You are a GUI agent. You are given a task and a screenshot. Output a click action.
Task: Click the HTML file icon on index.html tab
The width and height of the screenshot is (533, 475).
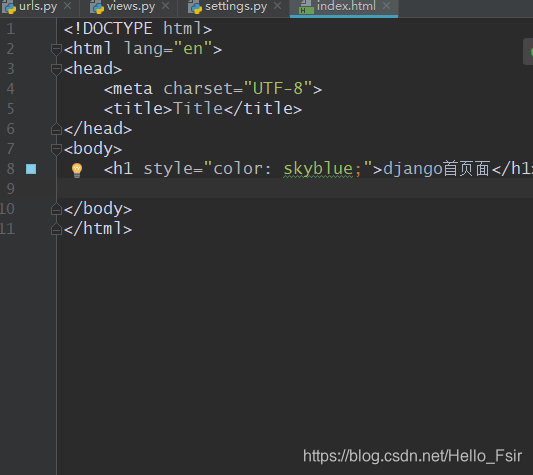coord(306,7)
